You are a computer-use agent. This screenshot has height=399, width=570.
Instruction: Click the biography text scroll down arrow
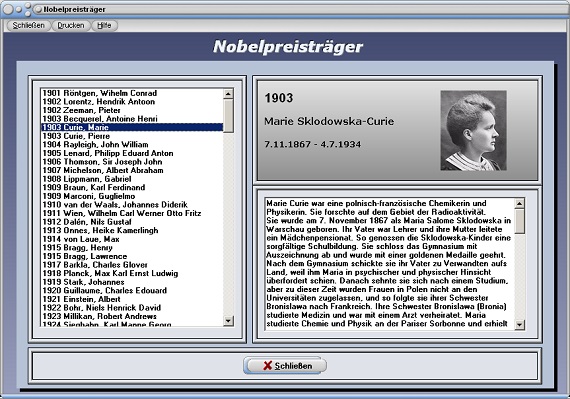pos(519,324)
